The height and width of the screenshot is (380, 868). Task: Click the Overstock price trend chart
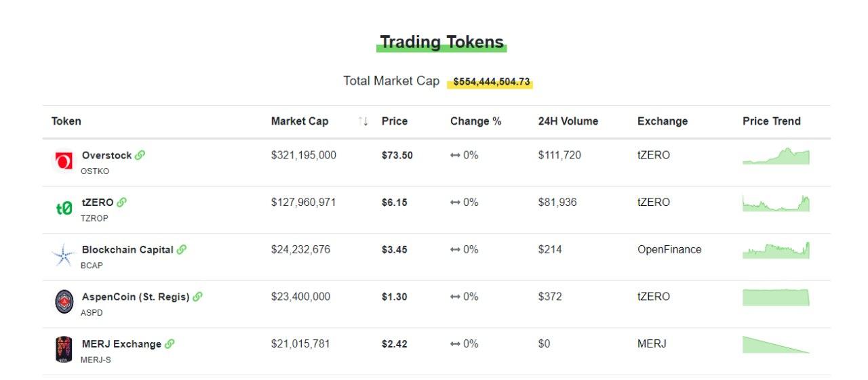(776, 156)
